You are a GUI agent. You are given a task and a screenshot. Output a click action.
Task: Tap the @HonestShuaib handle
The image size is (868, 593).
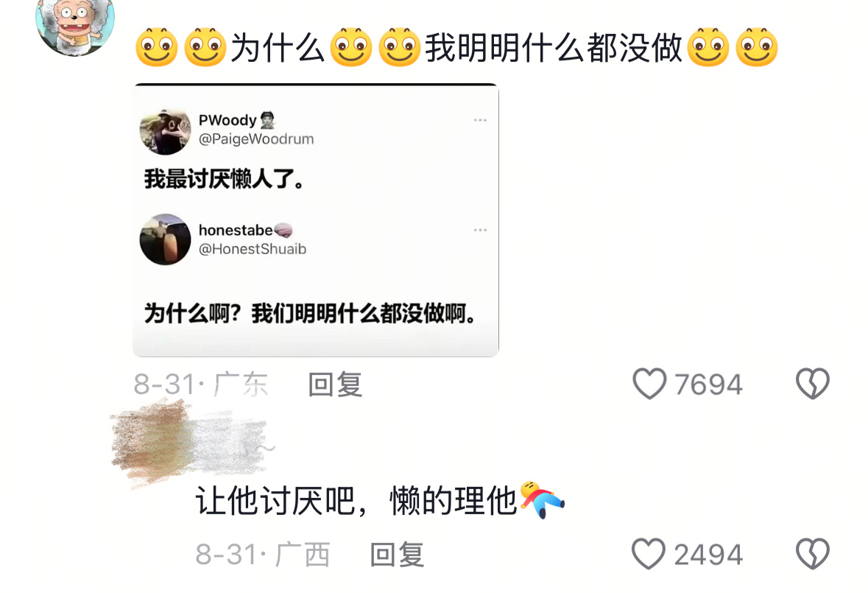pyautogui.click(x=253, y=249)
